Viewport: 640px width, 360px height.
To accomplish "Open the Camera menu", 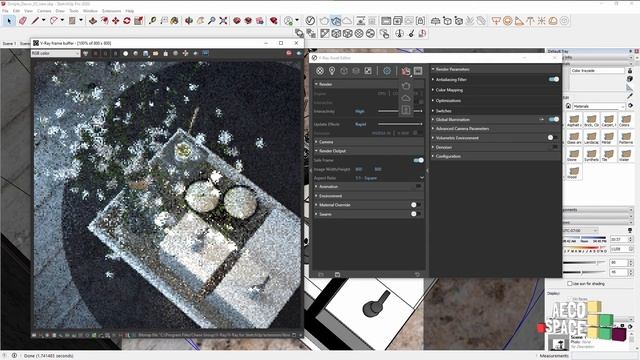I will (44, 11).
